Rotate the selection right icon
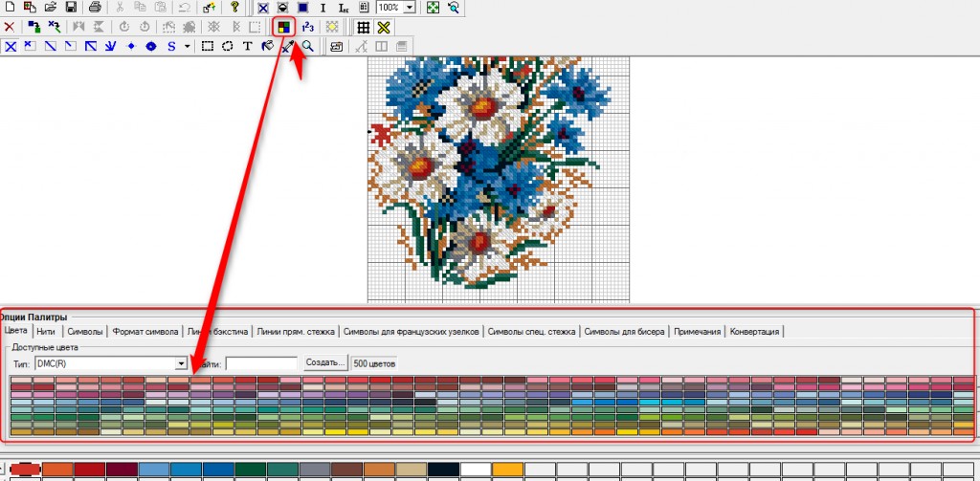 tap(145, 28)
